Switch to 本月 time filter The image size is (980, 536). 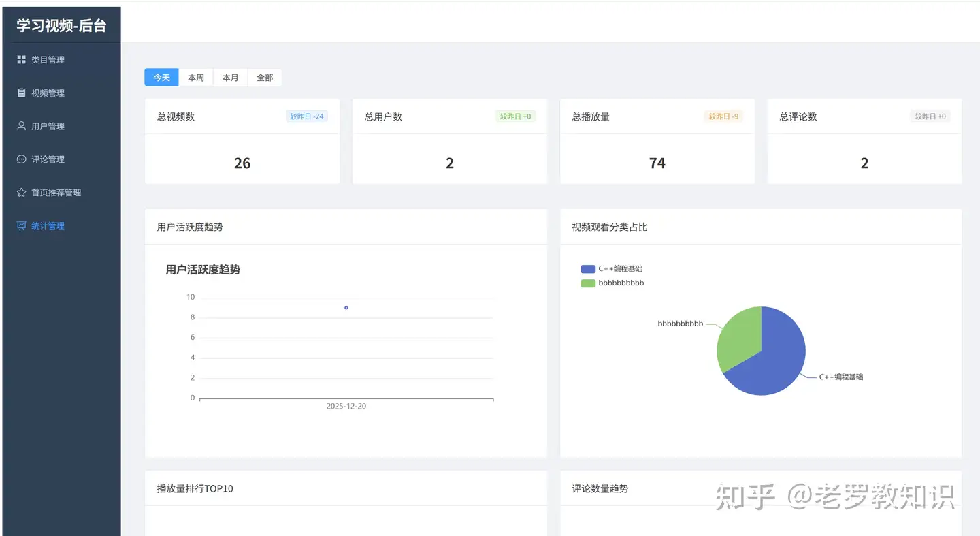click(230, 78)
